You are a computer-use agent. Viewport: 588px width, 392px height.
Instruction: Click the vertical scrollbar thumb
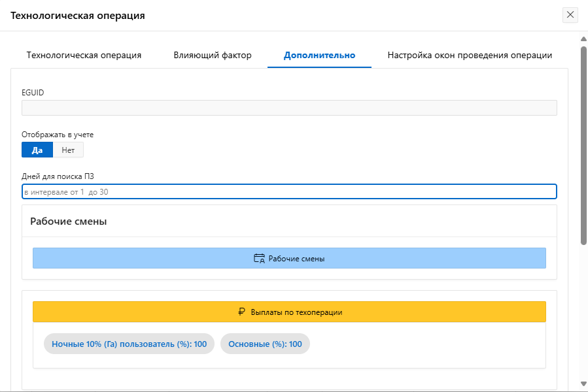tap(583, 144)
